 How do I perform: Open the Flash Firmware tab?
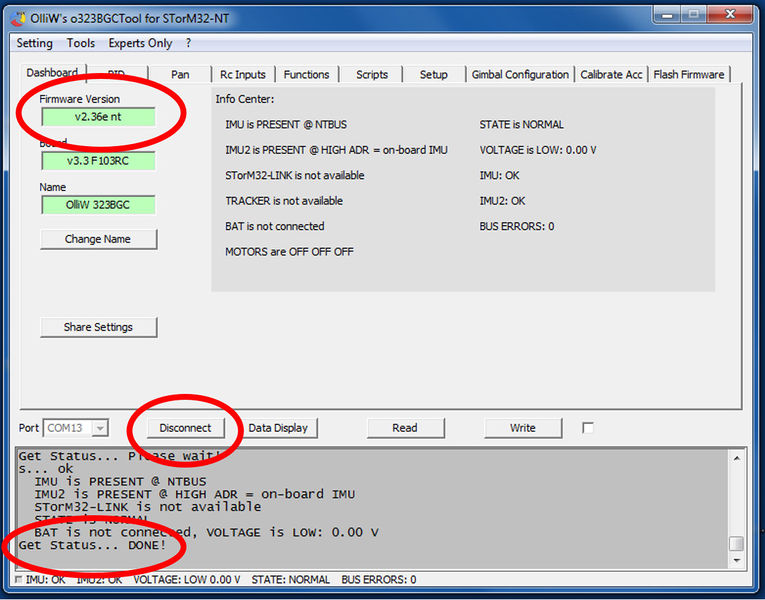click(x=688, y=75)
